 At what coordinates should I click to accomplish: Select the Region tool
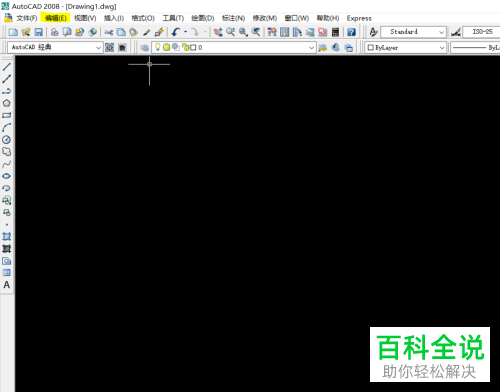pyautogui.click(x=7, y=261)
